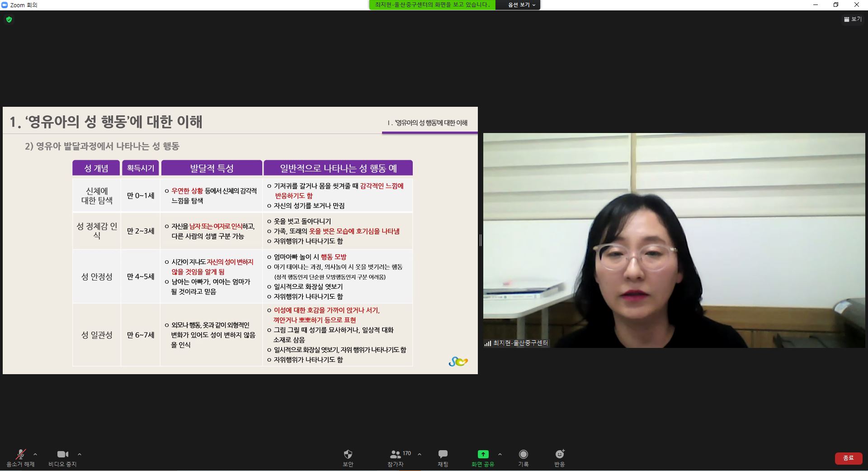The height and width of the screenshot is (471, 868).
Task: Open the Participants (참가자) panel
Action: tap(396, 454)
